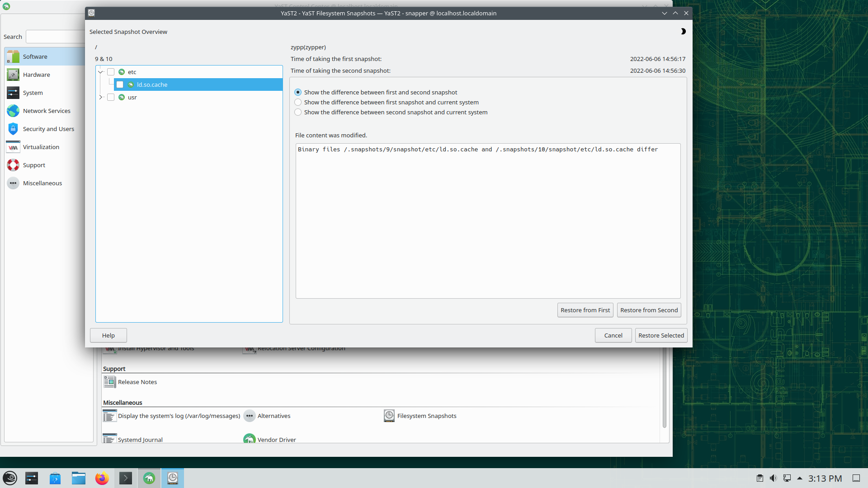868x488 pixels.
Task: Open the Konsole terminal from taskbar
Action: click(x=126, y=478)
